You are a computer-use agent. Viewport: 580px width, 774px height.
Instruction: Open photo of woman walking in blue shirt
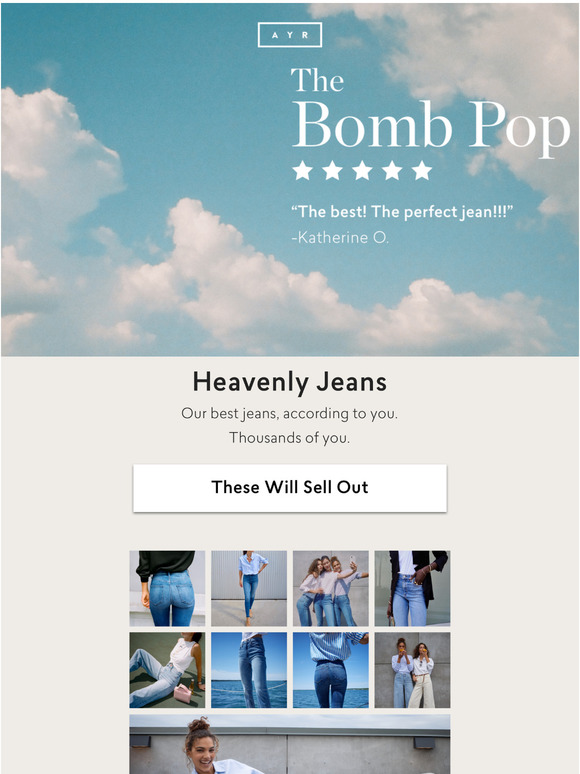coord(249,588)
